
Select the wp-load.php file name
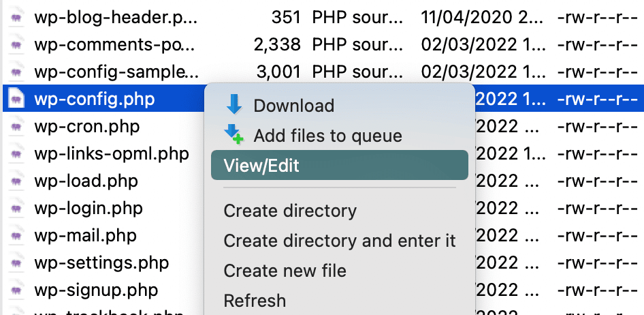[x=86, y=181]
